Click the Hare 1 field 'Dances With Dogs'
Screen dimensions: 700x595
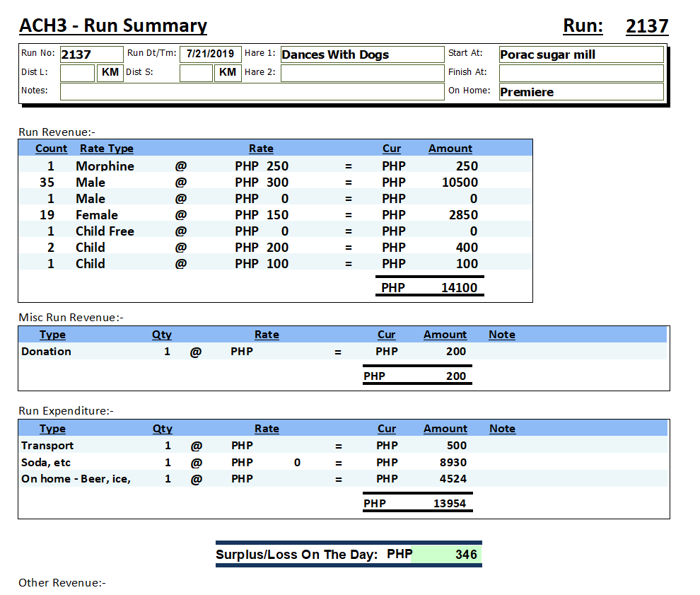coord(361,54)
